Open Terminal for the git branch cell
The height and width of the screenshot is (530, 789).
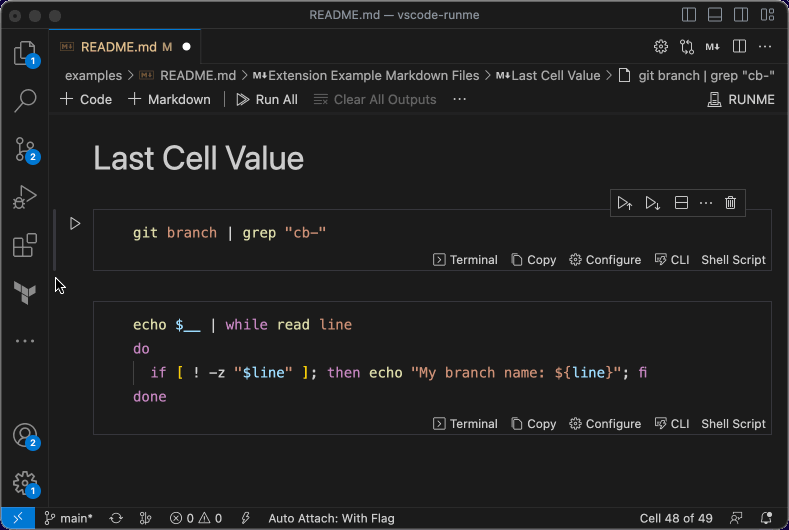pos(465,260)
